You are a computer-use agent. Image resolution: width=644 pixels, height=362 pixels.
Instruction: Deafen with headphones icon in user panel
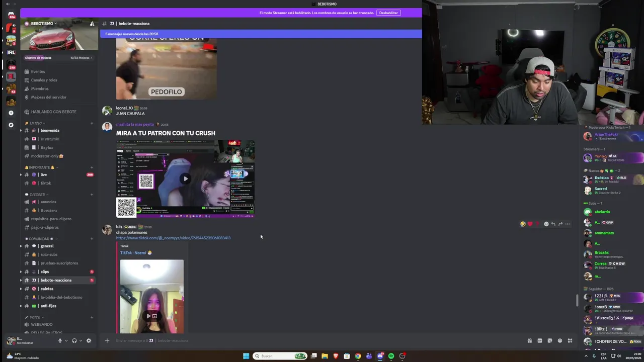[x=74, y=340]
